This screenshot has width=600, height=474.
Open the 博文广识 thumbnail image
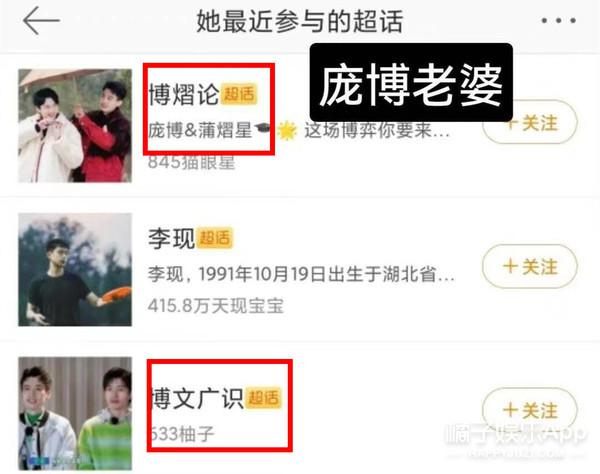tap(75, 414)
